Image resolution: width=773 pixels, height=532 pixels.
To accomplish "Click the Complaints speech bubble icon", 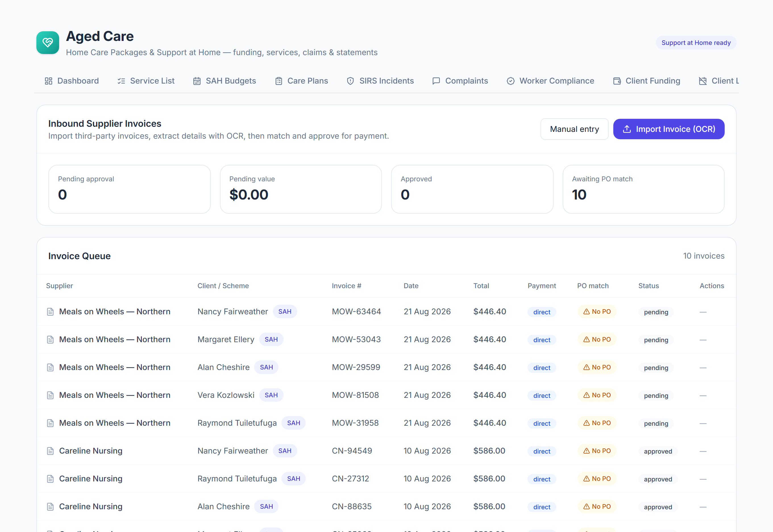I will pos(436,81).
